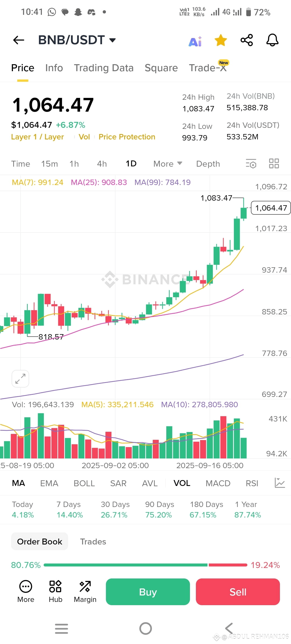
Task: Expand chart to fullscreen
Action: coord(20,379)
